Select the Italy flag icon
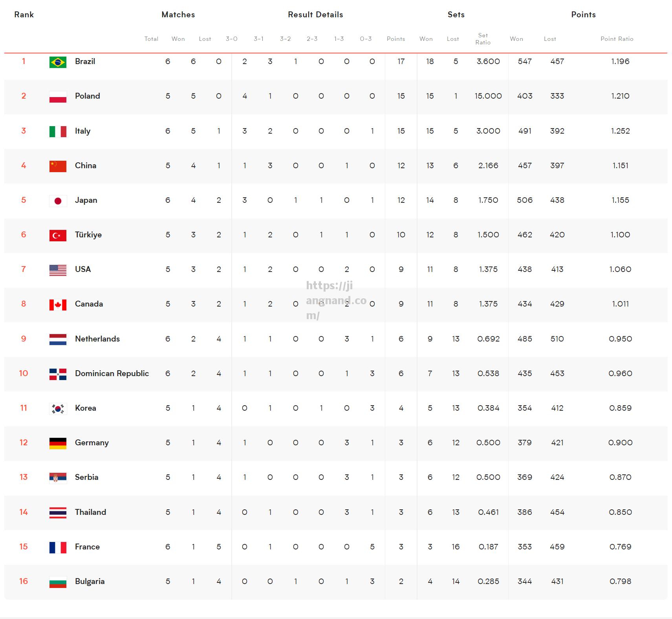672x619 pixels. tap(58, 132)
